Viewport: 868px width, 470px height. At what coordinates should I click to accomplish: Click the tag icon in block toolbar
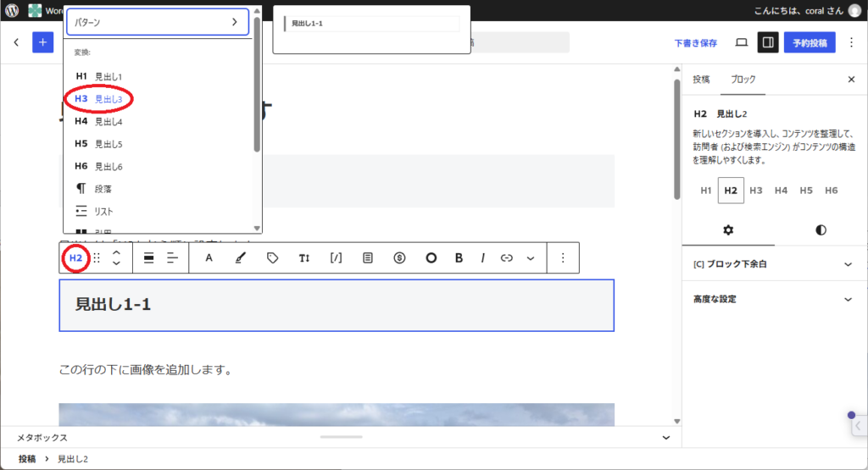pyautogui.click(x=272, y=257)
